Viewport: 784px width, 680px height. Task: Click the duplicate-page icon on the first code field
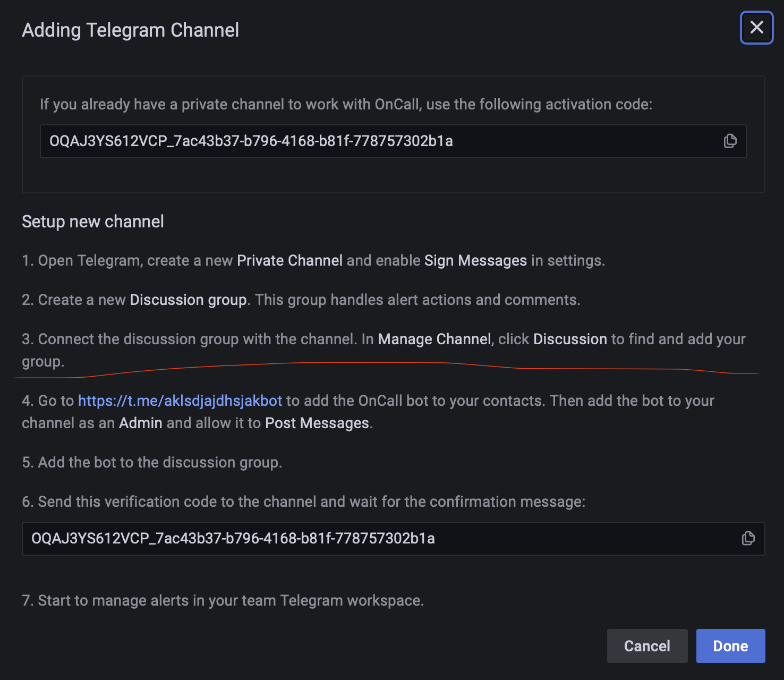[730, 141]
